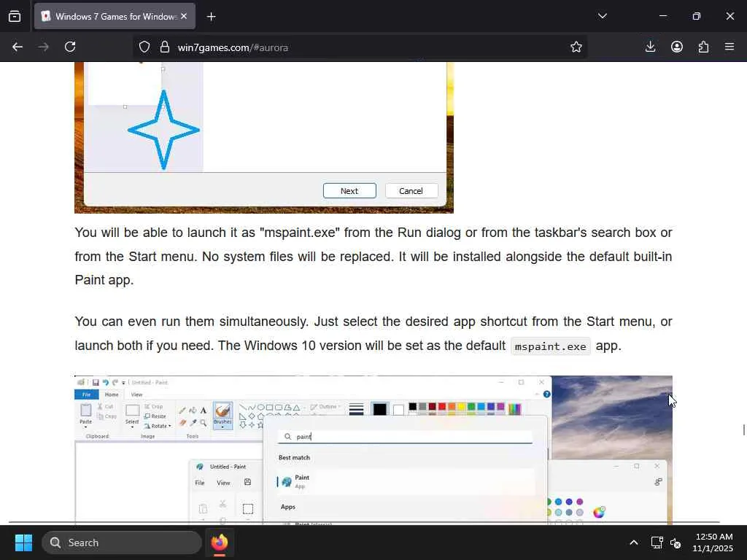This screenshot has height=560, width=747.
Task: Click the muted volume tray icon
Action: 675,542
